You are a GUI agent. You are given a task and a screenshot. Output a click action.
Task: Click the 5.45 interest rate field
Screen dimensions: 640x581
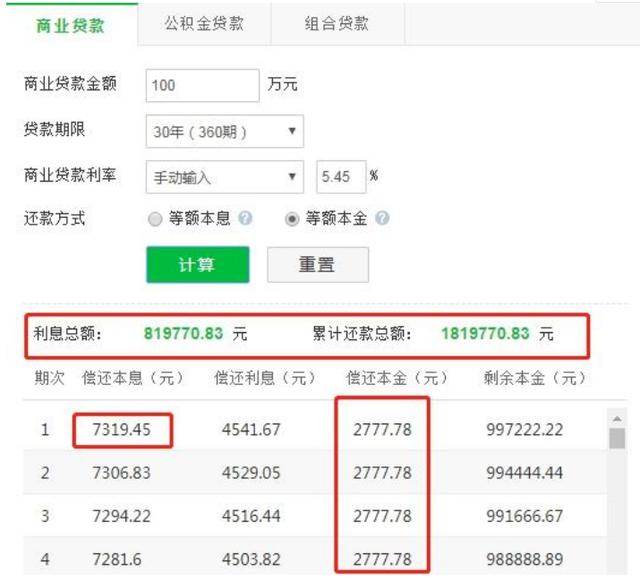[341, 177]
